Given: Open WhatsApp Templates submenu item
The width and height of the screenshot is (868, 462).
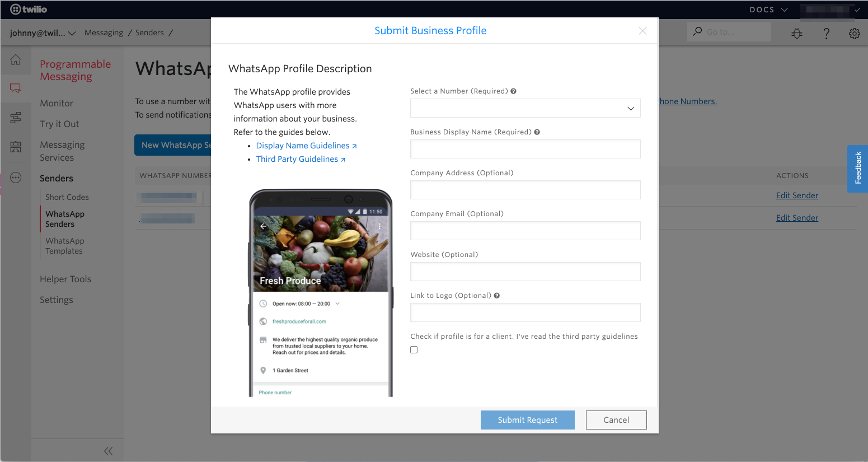Looking at the screenshot, I should coord(65,246).
